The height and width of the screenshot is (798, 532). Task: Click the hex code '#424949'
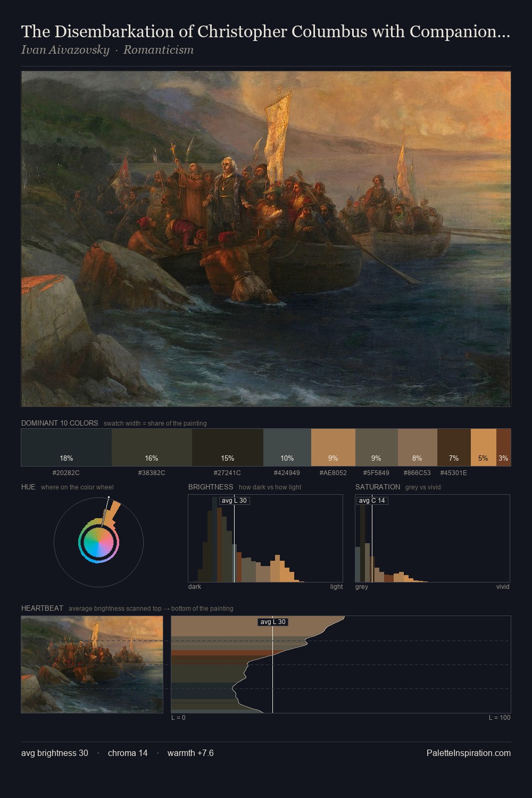click(287, 472)
